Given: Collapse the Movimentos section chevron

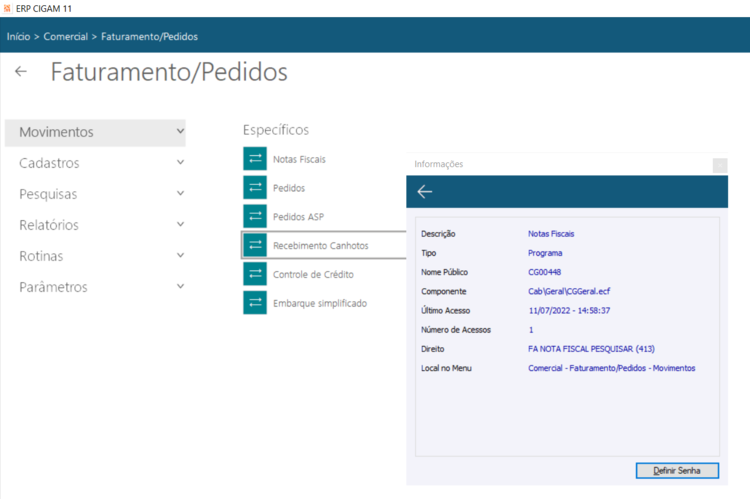Looking at the screenshot, I should 180,131.
